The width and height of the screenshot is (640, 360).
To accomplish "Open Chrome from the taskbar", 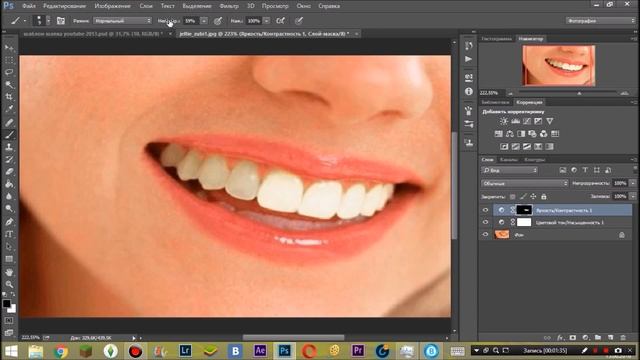I will click(x=61, y=351).
